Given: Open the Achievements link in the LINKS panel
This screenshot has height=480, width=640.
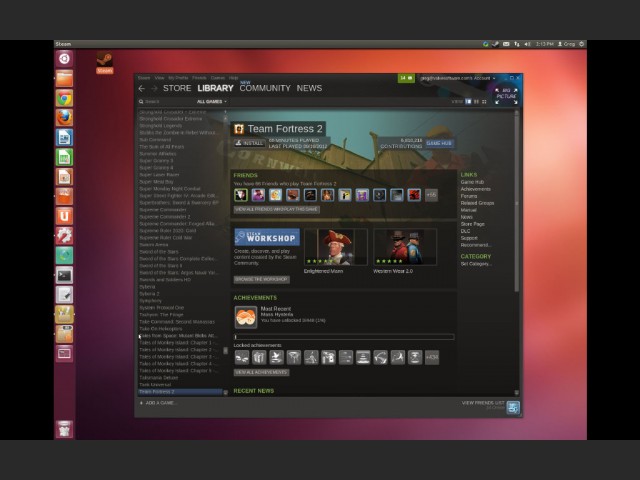Looking at the screenshot, I should tap(476, 189).
